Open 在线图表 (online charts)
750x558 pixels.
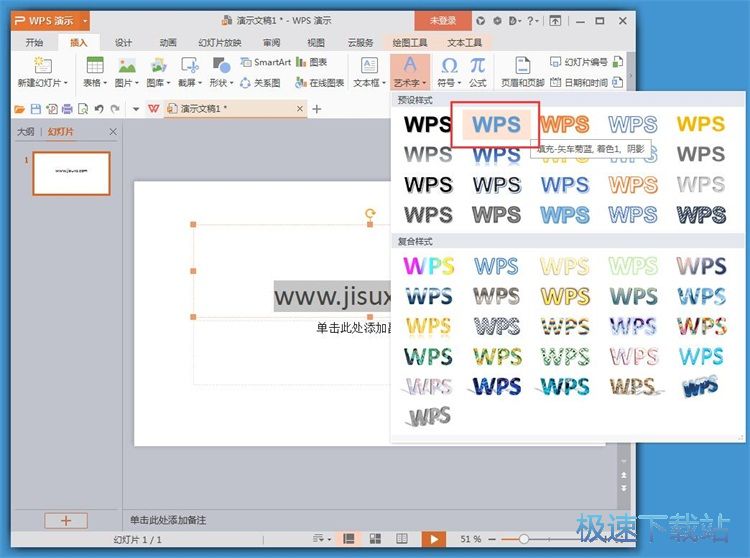(320, 83)
